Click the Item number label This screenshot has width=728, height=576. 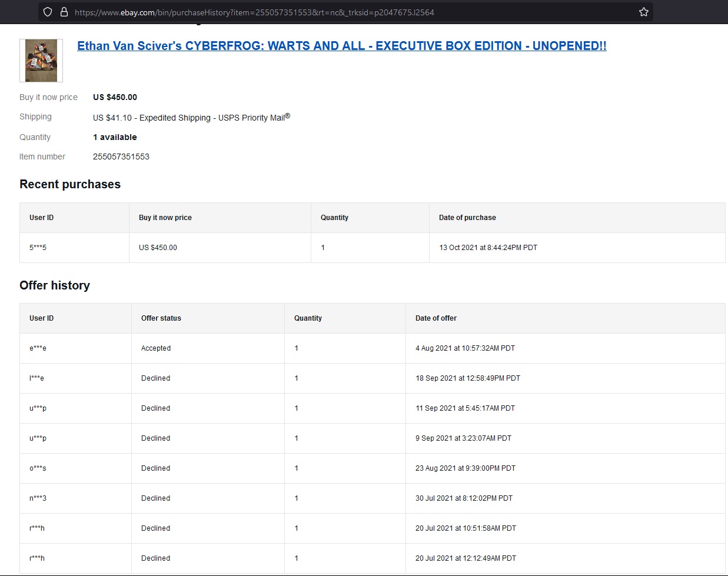point(42,157)
